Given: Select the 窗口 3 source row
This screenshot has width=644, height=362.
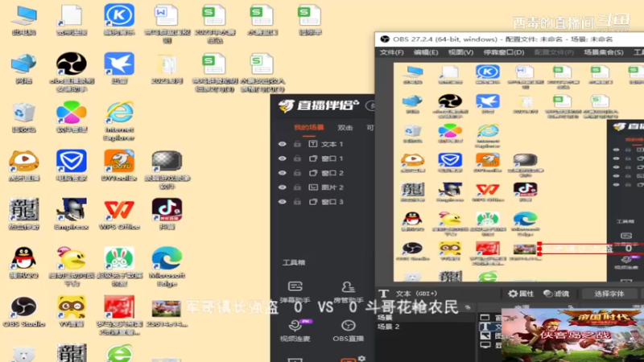Looking at the screenshot, I should [323, 202].
